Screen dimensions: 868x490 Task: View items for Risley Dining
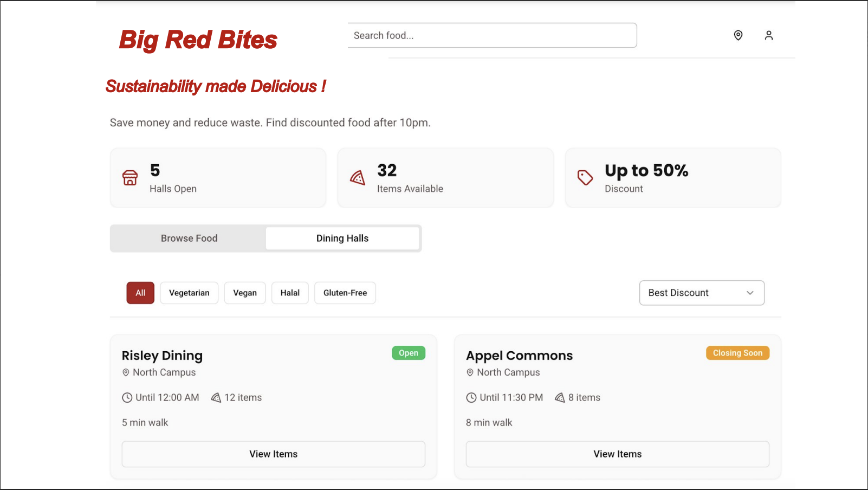coord(273,454)
